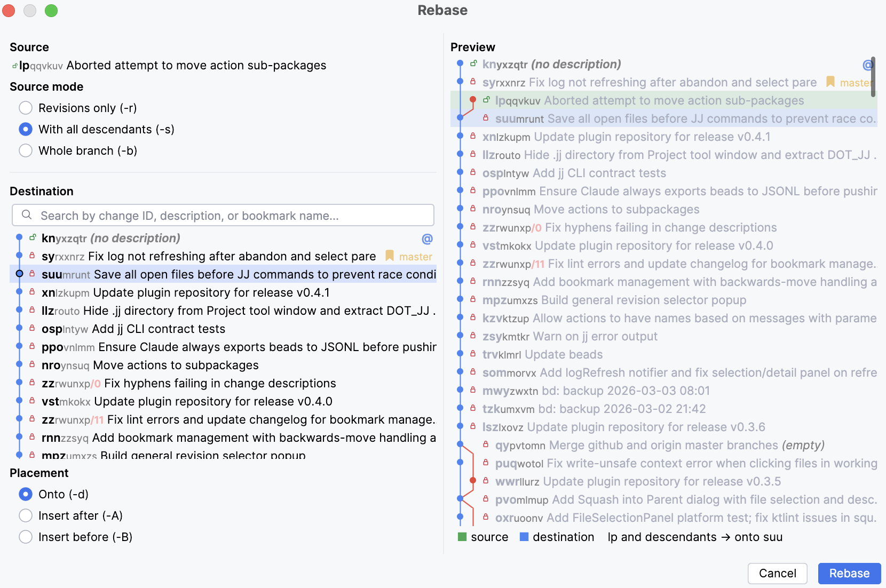Click preview row pvomlmup Add Squash into Parent dialog
This screenshot has height=588, width=886.
(x=664, y=499)
